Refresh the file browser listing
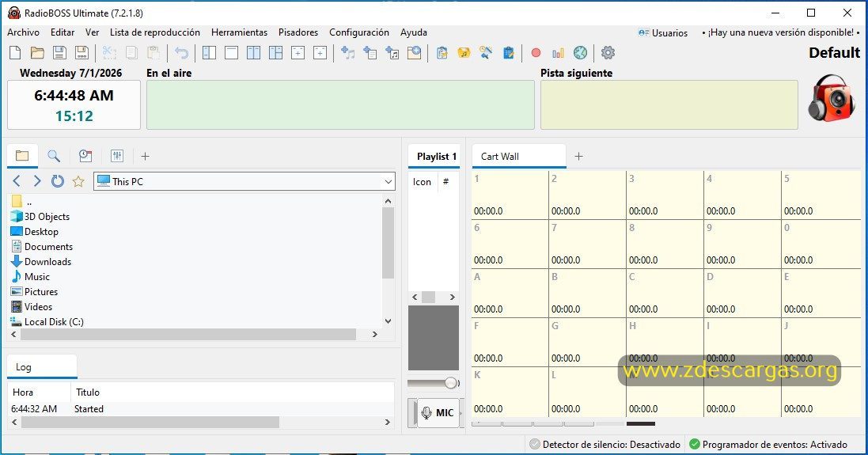The width and height of the screenshot is (868, 455). 58,181
